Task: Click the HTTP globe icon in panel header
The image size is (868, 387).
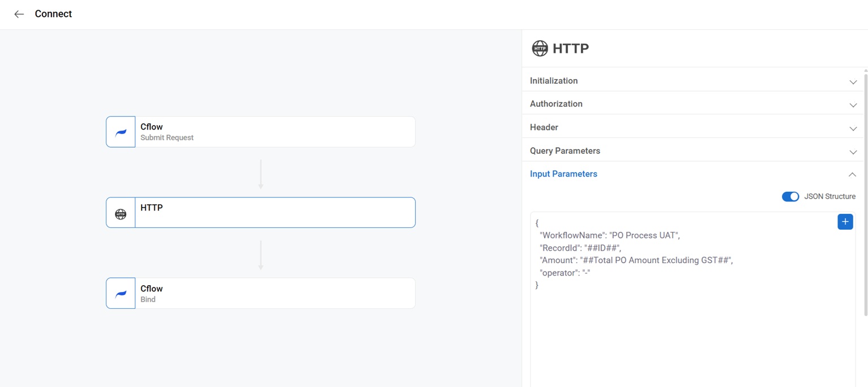Action: coord(540,49)
